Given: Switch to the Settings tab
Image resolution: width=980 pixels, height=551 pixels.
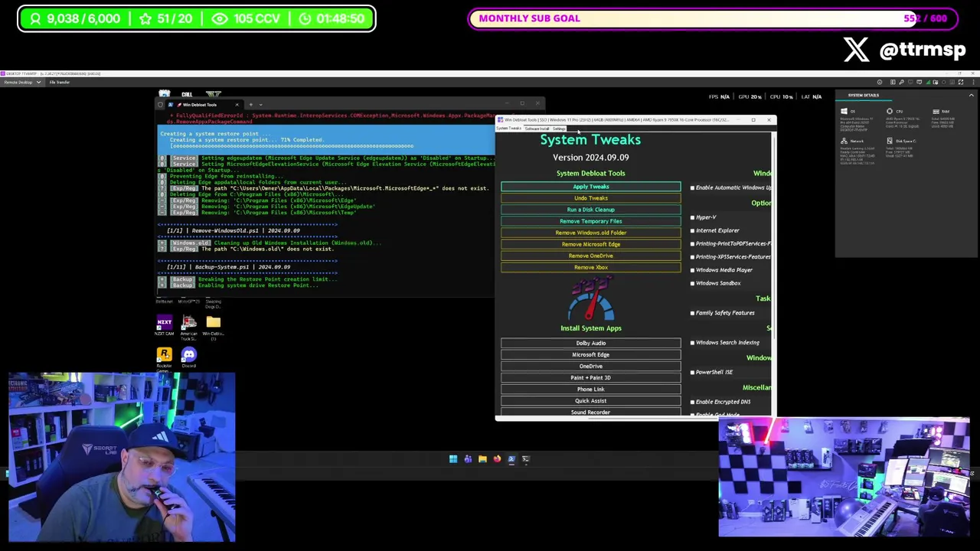Looking at the screenshot, I should click(x=559, y=128).
